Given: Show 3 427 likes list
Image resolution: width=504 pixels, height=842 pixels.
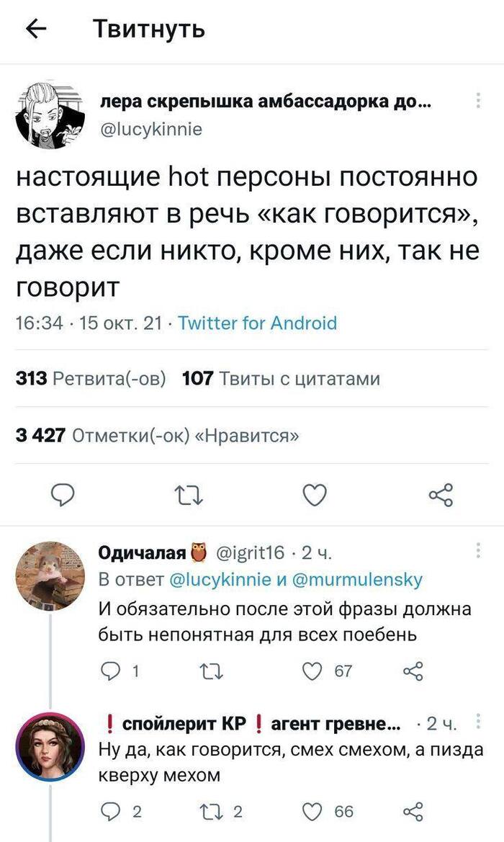Looking at the screenshot, I should pyautogui.click(x=157, y=435).
